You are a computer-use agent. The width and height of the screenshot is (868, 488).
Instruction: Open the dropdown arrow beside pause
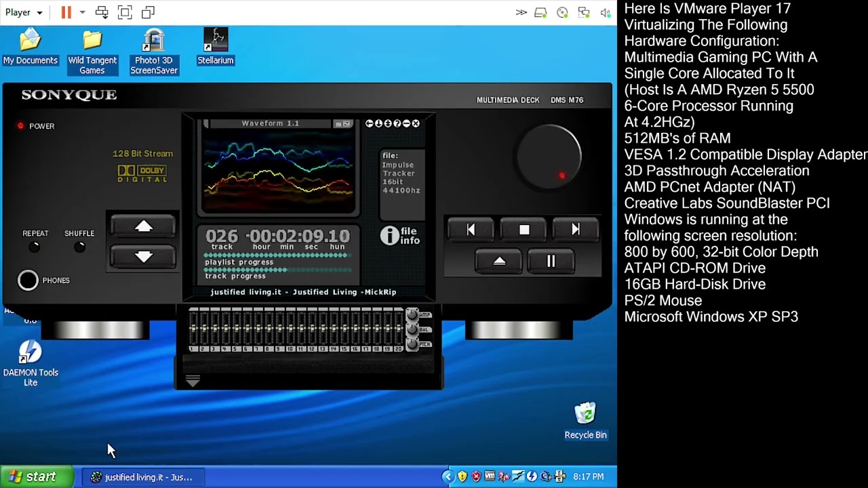tap(82, 12)
